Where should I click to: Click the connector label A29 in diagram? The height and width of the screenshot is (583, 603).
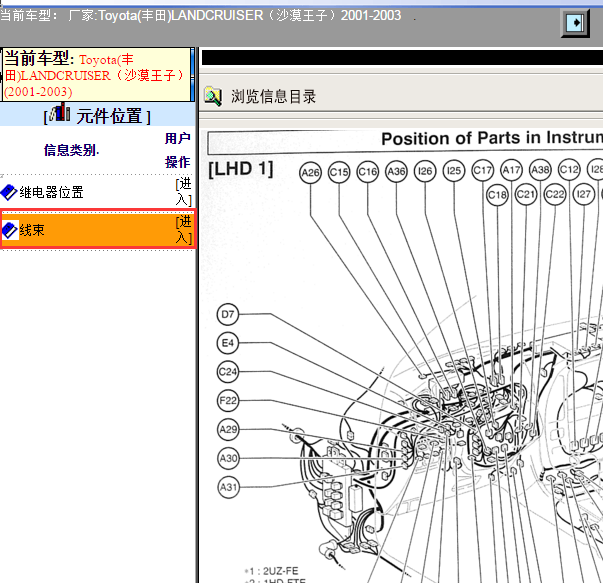(228, 430)
